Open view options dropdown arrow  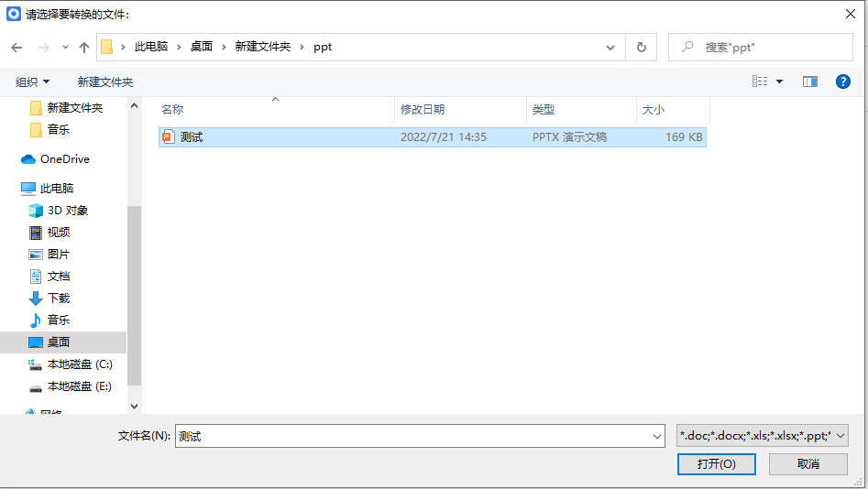(779, 81)
